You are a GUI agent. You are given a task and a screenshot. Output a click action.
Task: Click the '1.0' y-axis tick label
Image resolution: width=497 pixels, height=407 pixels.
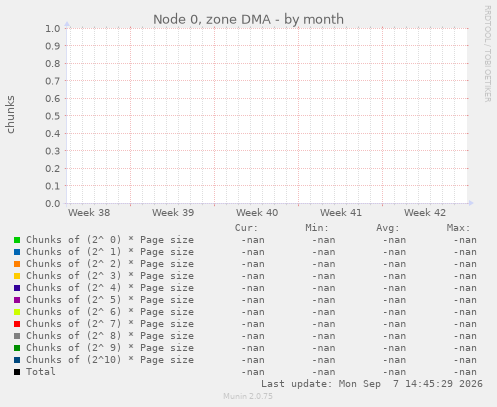click(x=53, y=29)
